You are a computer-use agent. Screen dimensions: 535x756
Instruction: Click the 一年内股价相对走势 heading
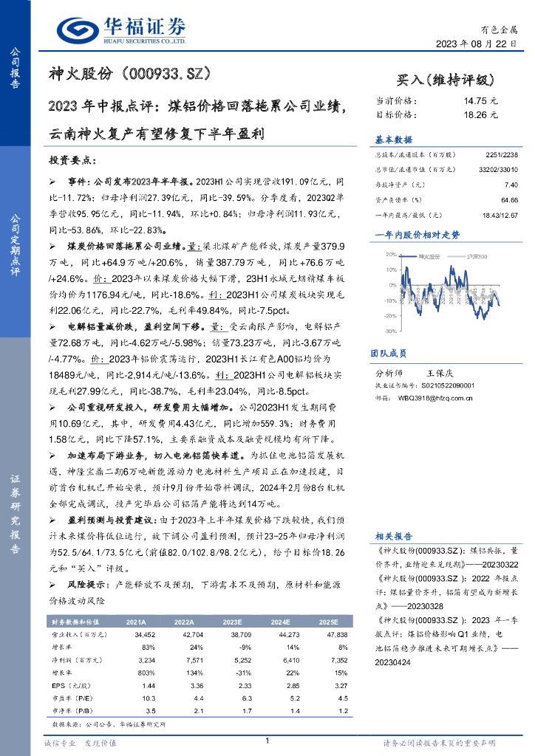[x=418, y=235]
